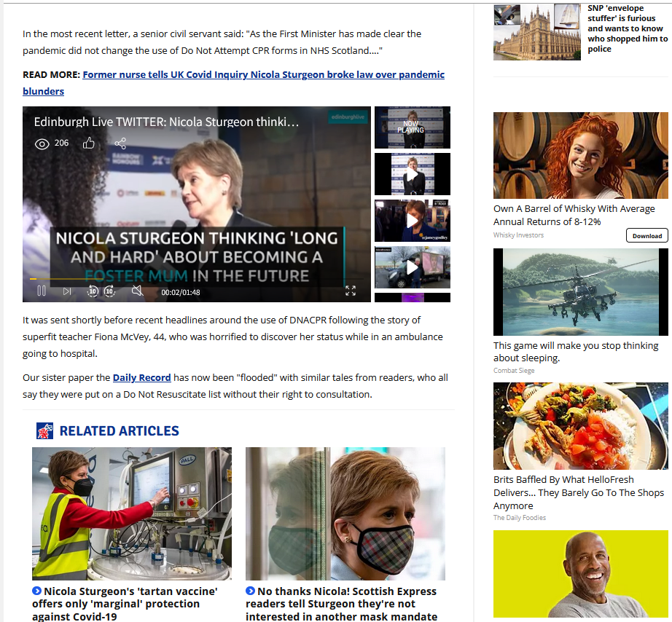The height and width of the screenshot is (622, 672).
Task: Click the Houses of Parliament thumbnail
Action: [x=537, y=32]
